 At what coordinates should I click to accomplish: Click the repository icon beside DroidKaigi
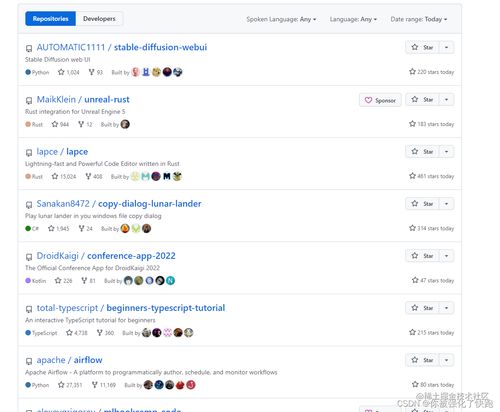pos(29,257)
